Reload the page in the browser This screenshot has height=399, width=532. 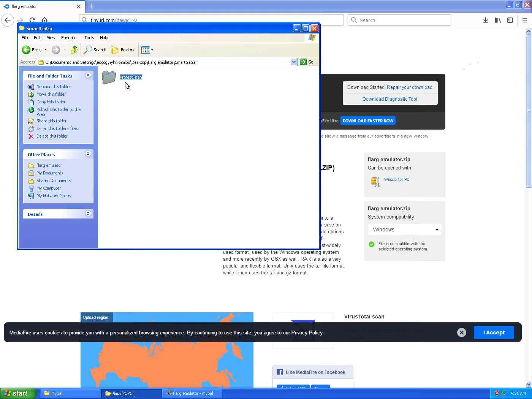pyautogui.click(x=32, y=20)
